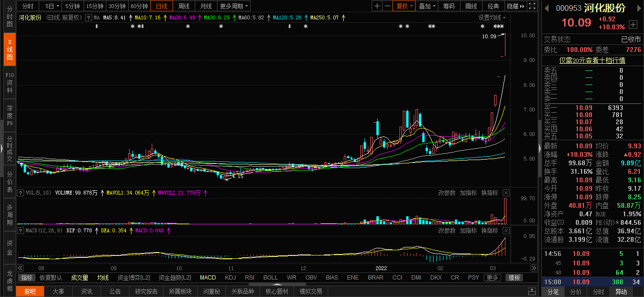644x297 pixels.
Task: Open the 复权 adjustment dropdown
Action: pos(405,6)
